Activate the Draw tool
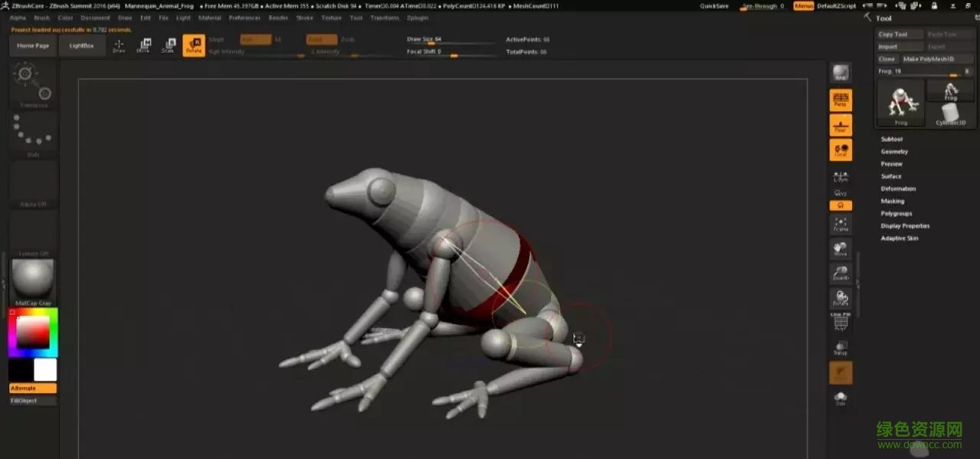The width and height of the screenshot is (980, 459). point(119,46)
